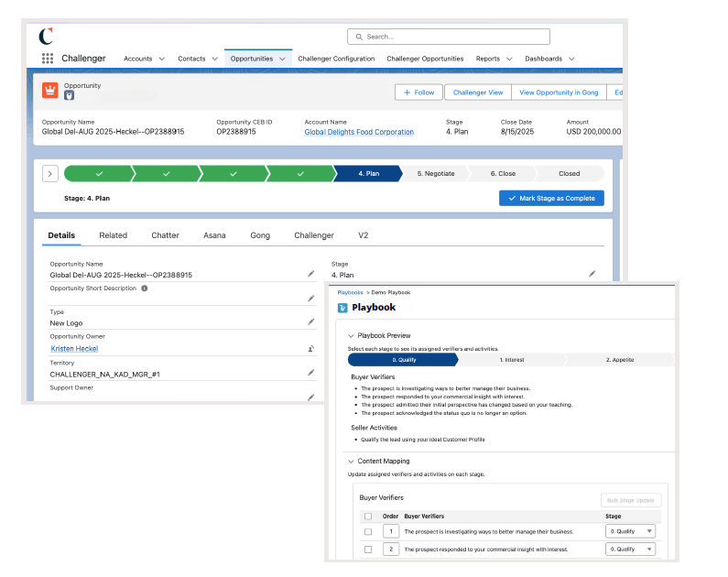This screenshot has height=577, width=728.
Task: Edit Support Owner pencil icon
Action: (x=311, y=397)
